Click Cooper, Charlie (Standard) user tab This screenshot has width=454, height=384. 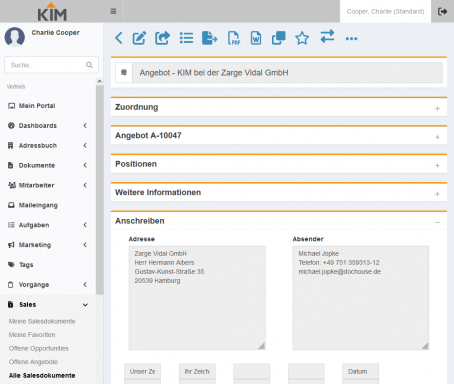385,12
